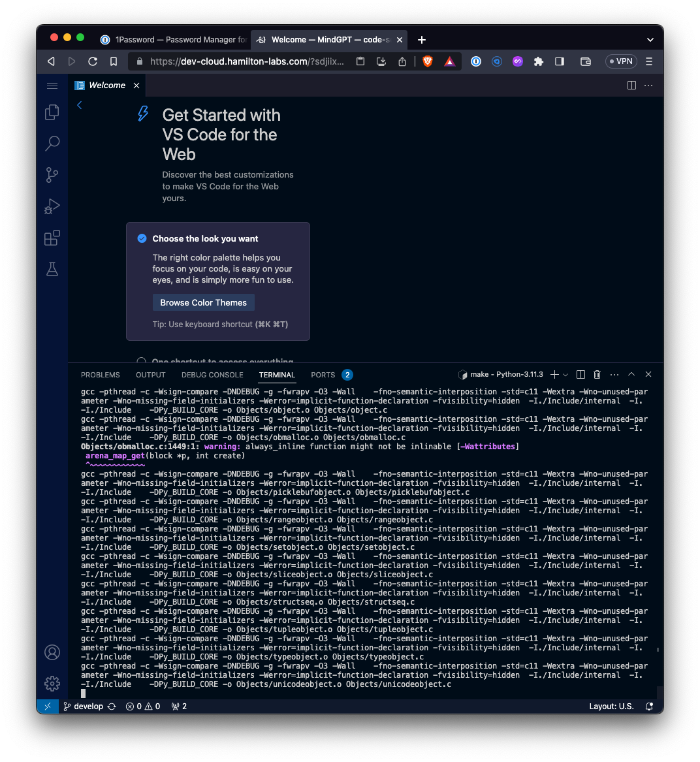700x762 pixels.
Task: Open the Extensions view
Action: click(x=52, y=238)
